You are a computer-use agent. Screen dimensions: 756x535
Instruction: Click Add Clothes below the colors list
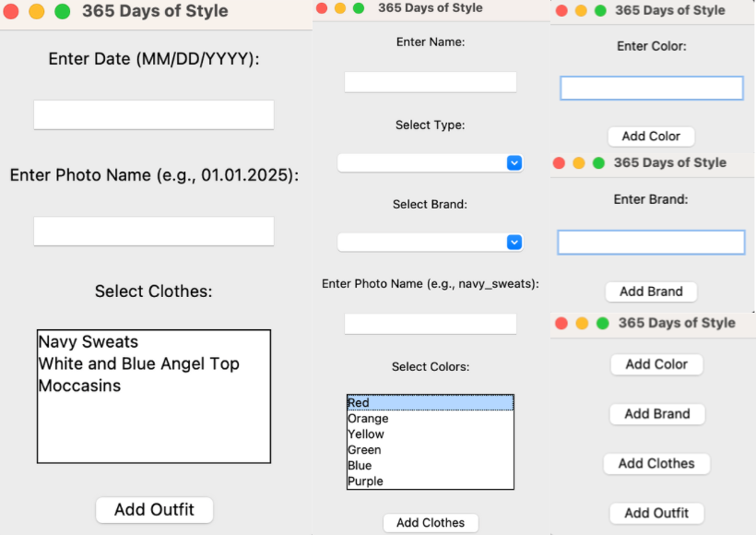click(x=430, y=522)
